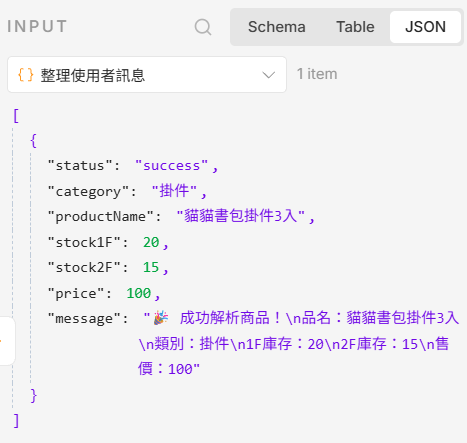Click the opening curly brace of item
The width and height of the screenshot is (467, 443).
coord(33,140)
